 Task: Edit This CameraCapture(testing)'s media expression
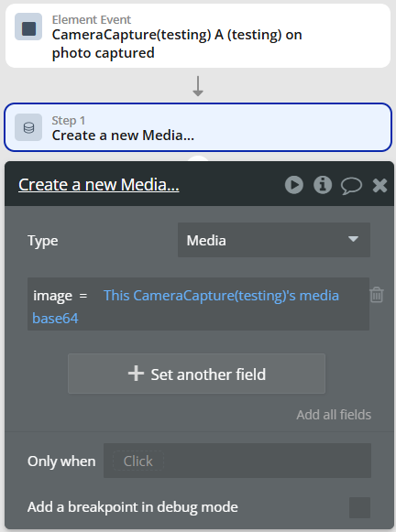(x=221, y=296)
